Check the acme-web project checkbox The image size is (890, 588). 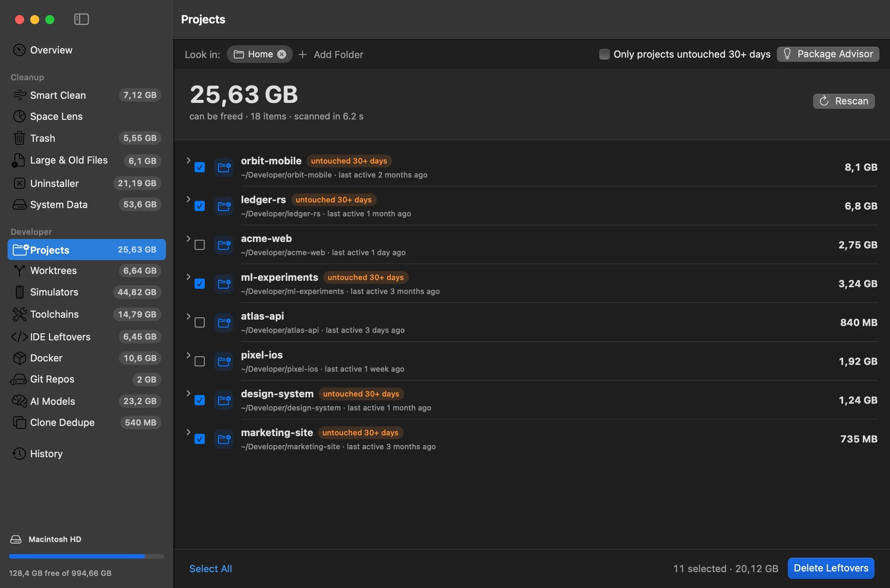pyautogui.click(x=199, y=245)
